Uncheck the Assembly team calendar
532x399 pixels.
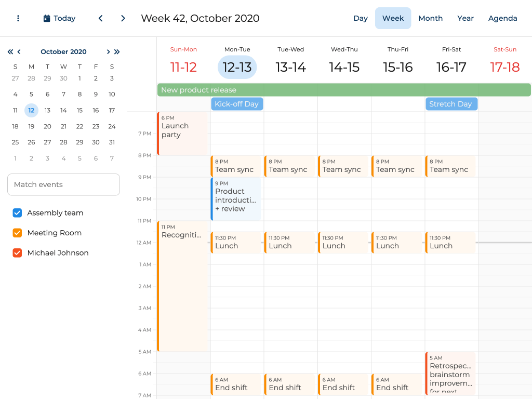click(17, 213)
